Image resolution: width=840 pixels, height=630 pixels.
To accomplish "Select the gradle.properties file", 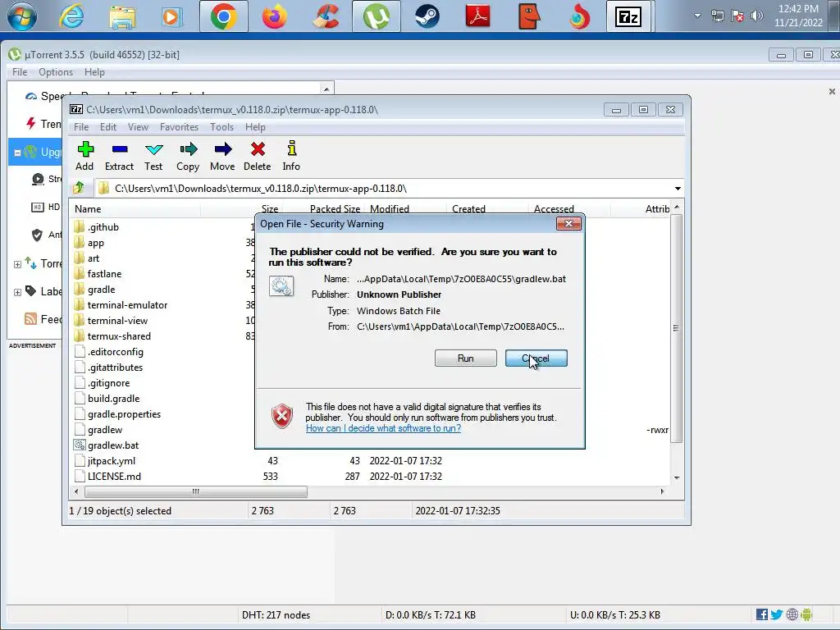I will (124, 414).
